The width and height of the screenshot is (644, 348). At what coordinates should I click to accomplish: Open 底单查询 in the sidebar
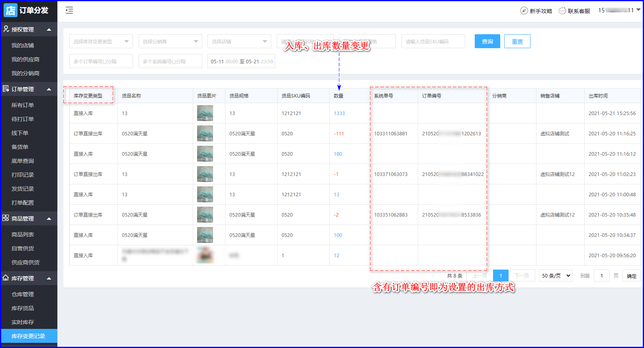coord(23,161)
